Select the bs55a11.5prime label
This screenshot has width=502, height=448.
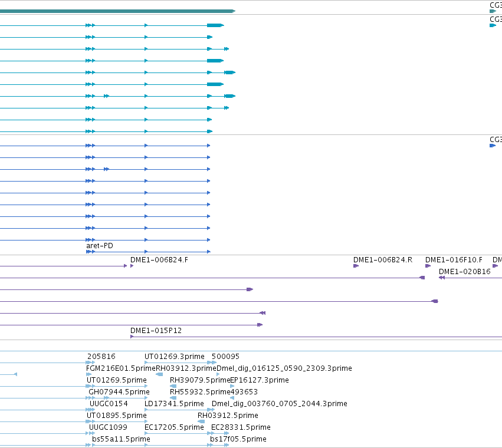(x=121, y=439)
